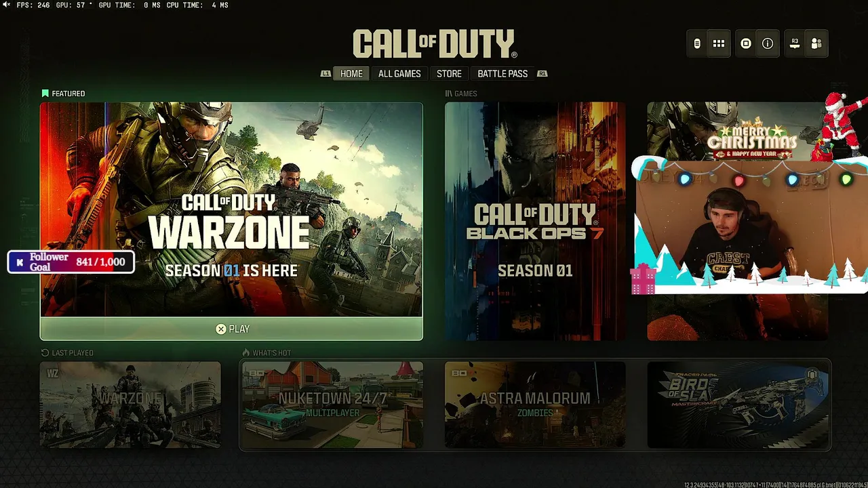Open the options list icon top right
This screenshot has height=488, width=868.
(x=697, y=43)
